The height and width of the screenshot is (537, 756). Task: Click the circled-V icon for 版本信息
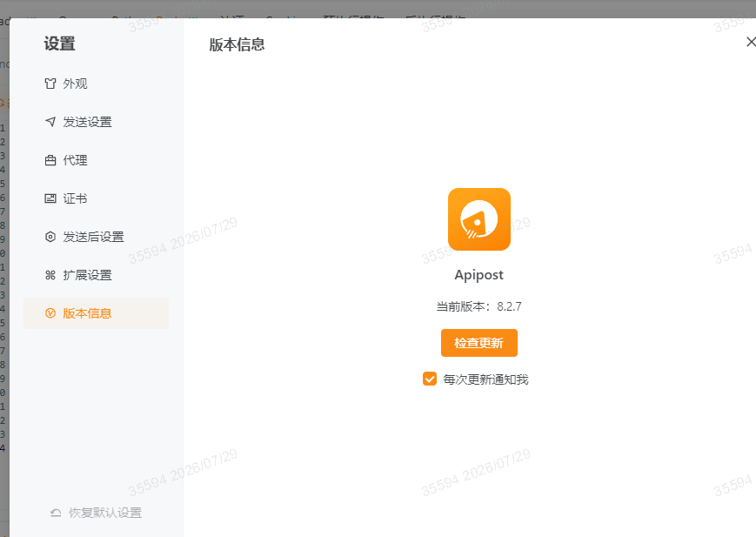point(50,313)
